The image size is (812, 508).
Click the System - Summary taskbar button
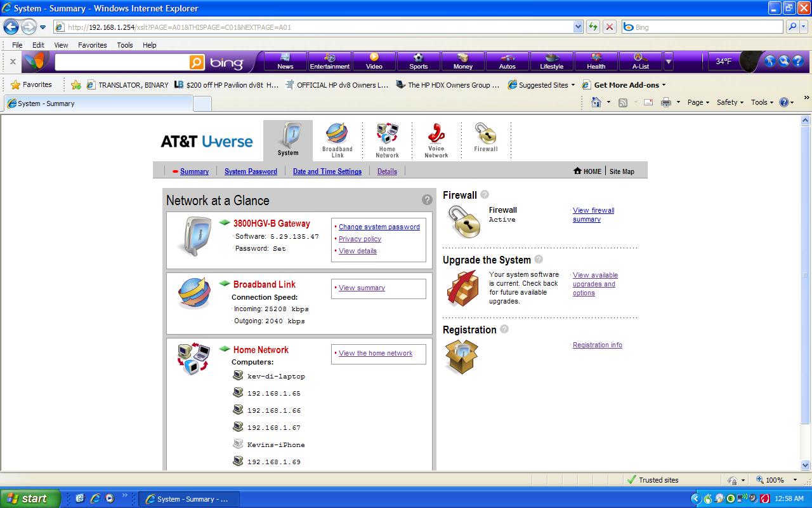189,499
